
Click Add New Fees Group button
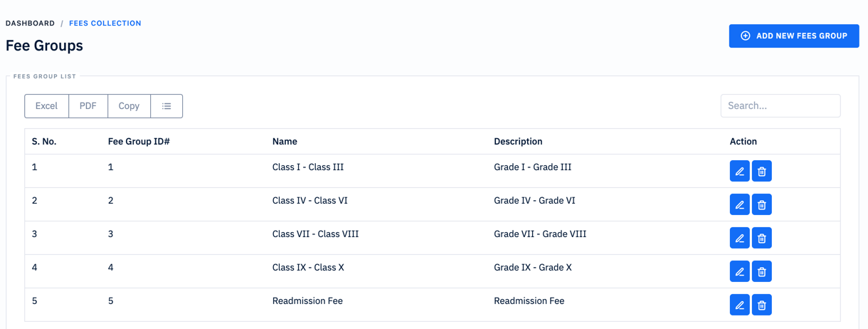(794, 36)
